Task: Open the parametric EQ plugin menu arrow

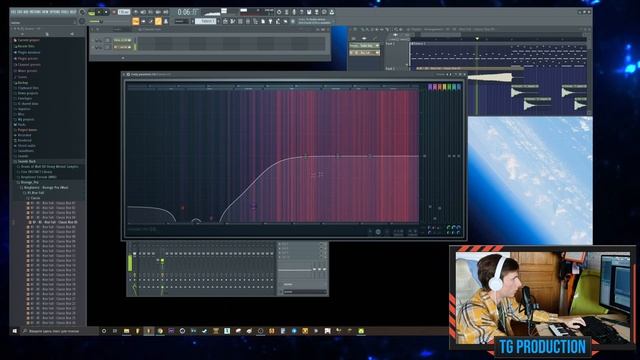Action: pyautogui.click(x=124, y=75)
